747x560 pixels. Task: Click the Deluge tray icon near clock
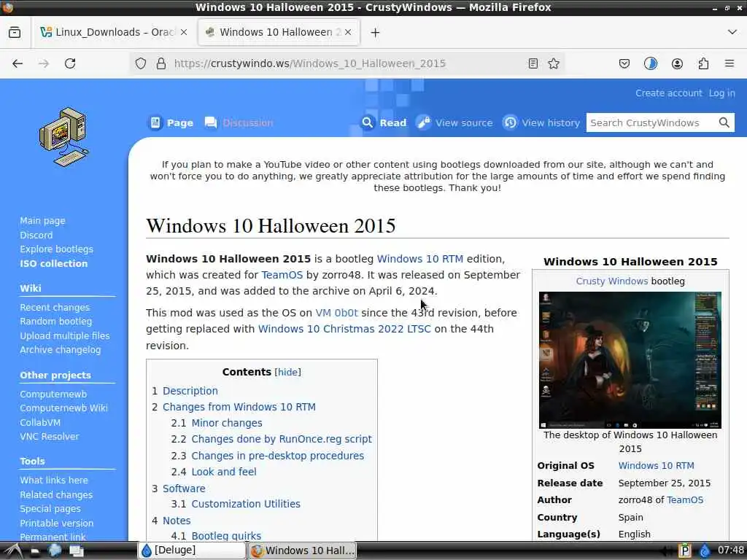(705, 551)
